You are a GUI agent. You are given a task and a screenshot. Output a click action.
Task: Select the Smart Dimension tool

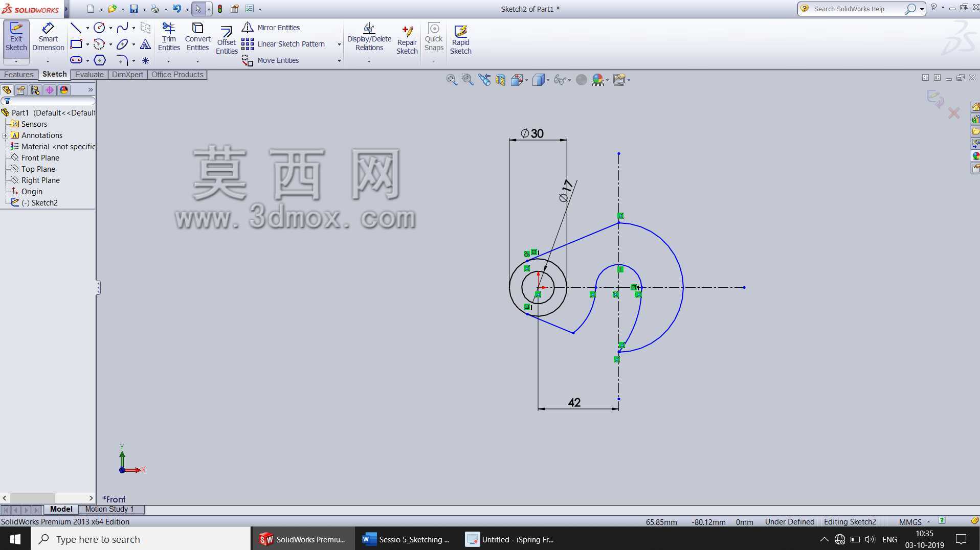[x=48, y=37]
